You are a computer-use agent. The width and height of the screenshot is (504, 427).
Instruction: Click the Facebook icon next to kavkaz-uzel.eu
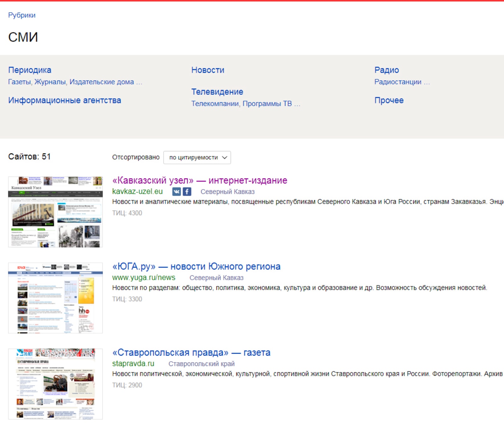coord(187,191)
